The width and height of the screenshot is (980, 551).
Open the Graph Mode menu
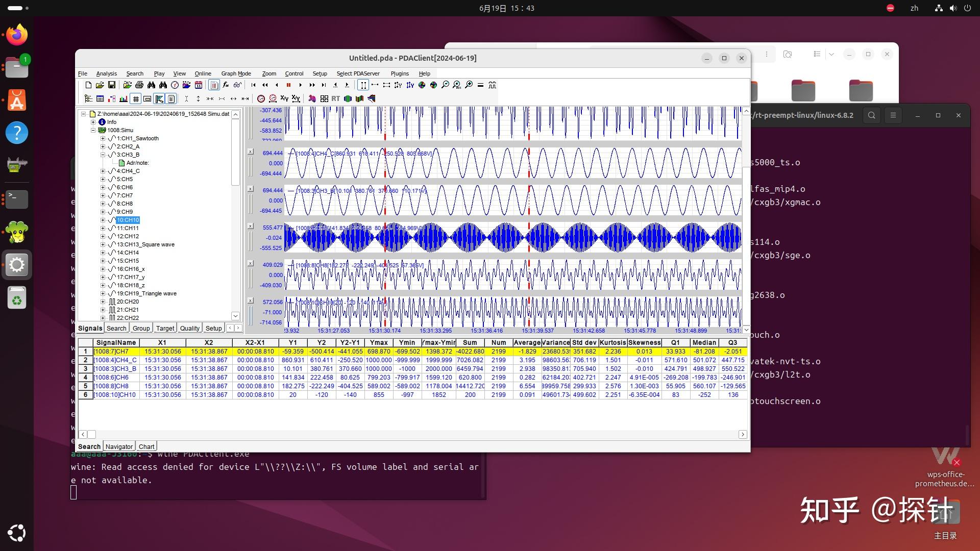pyautogui.click(x=236, y=73)
